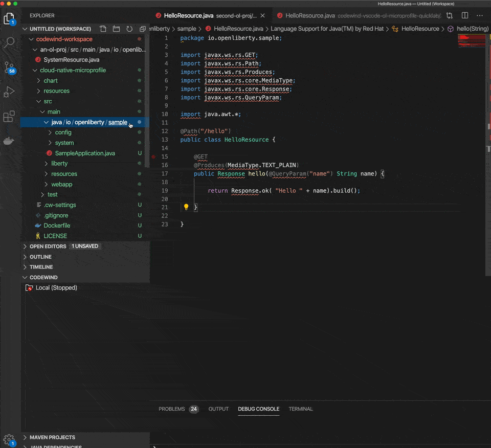Split the editor to the right
This screenshot has width=491, height=448.
pyautogui.click(x=465, y=16)
